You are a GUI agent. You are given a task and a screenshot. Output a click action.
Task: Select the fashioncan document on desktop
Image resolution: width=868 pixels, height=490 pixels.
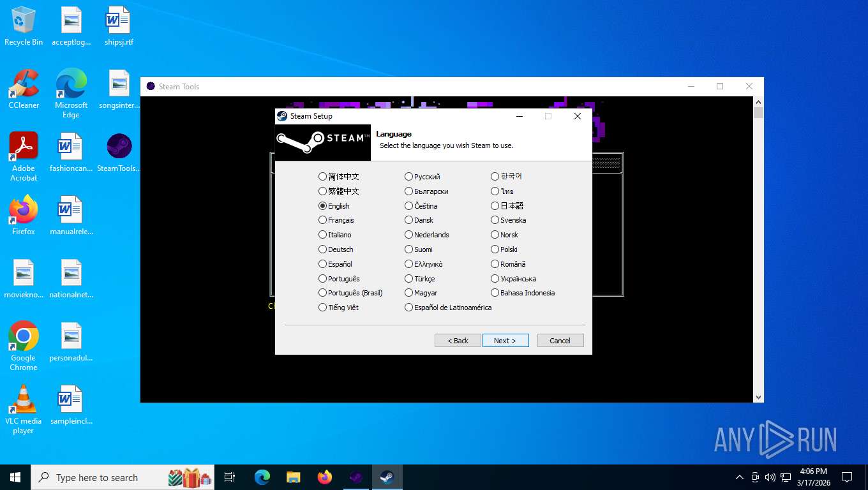(x=71, y=153)
